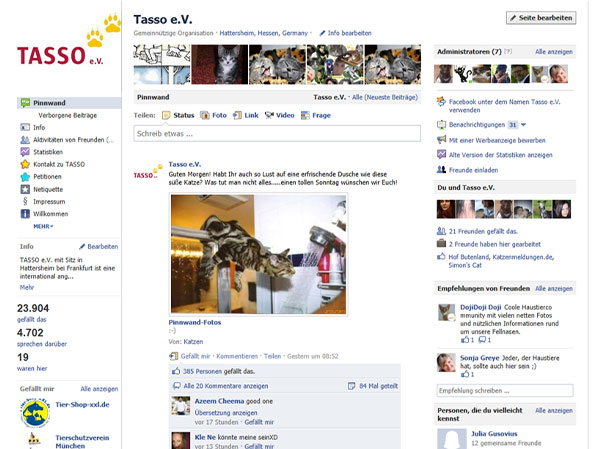
Task: Click Tierschutzverein München page link
Action: [82, 442]
